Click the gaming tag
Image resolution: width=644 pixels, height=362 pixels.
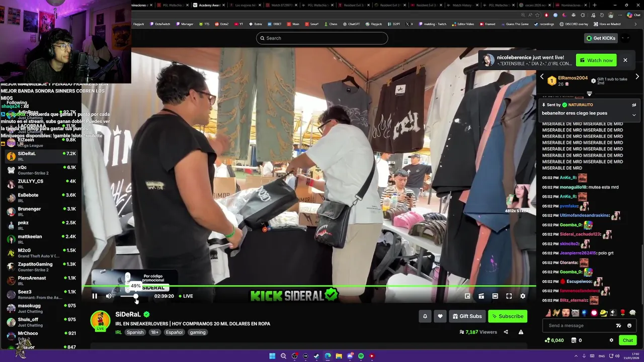198,332
